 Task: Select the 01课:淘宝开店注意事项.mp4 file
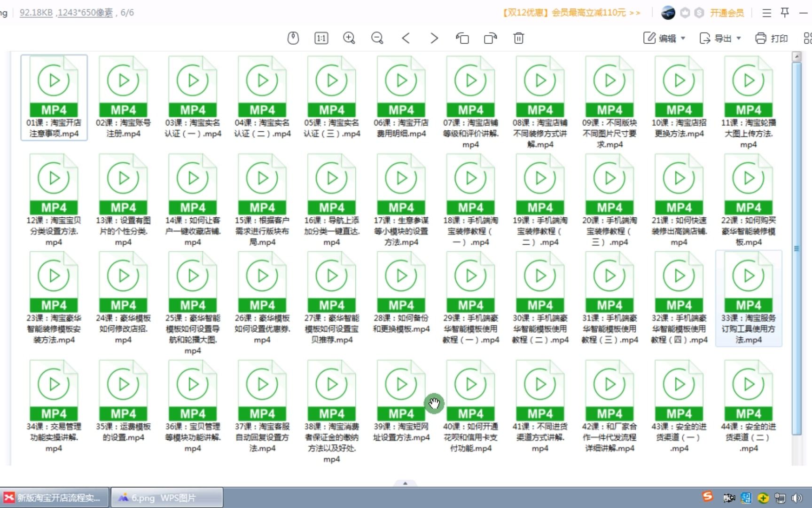click(x=54, y=97)
